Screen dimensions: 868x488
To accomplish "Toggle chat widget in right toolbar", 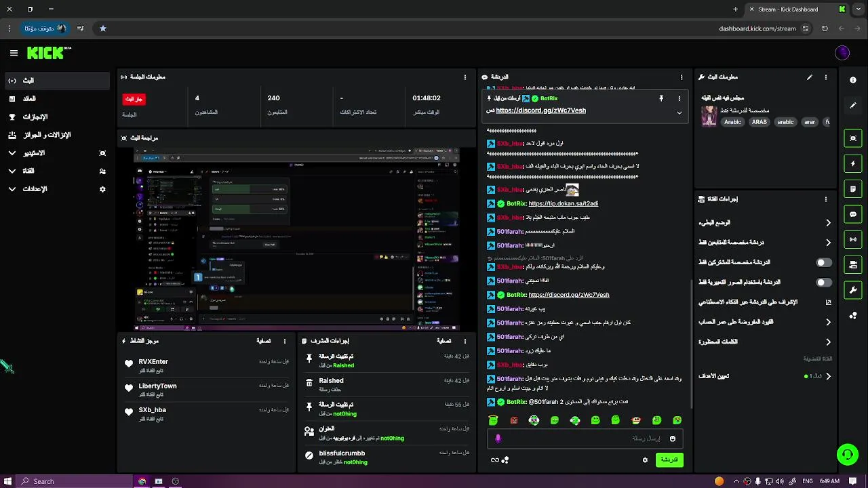I will pyautogui.click(x=853, y=214).
